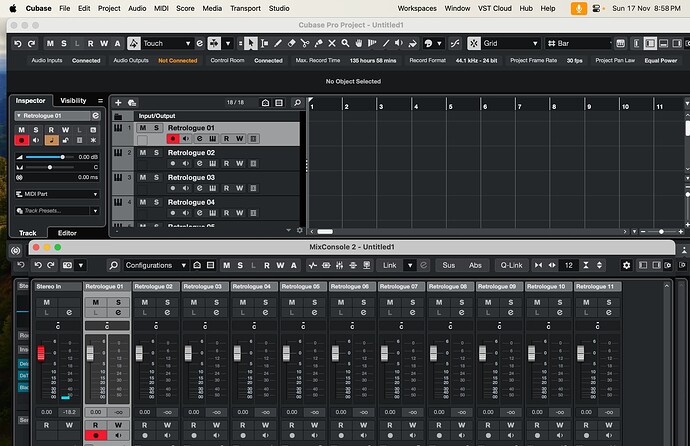
Task: Click the Sus button in MixConsole
Action: (x=449, y=265)
